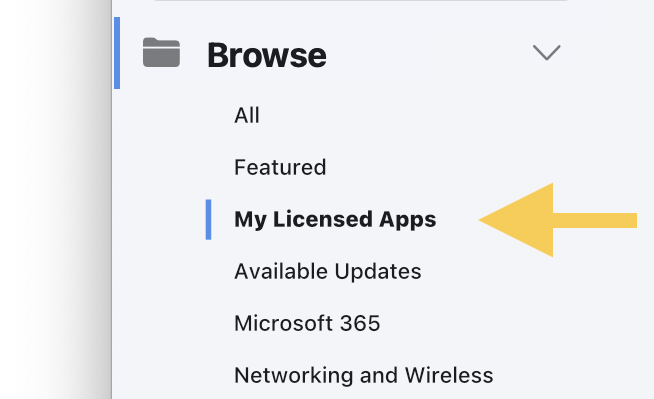Toggle Browse list using the down chevron
Viewport: 654px width, 399px height.
pos(546,53)
